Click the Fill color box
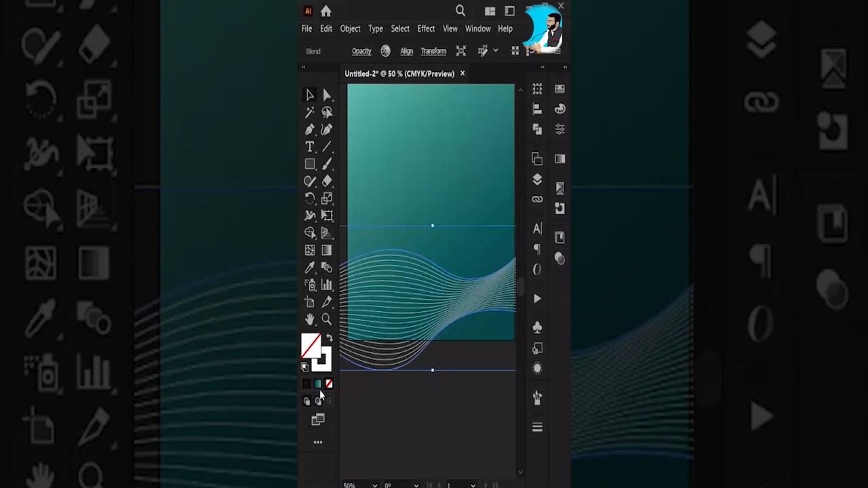Screen dimensions: 868x488 [x=311, y=346]
